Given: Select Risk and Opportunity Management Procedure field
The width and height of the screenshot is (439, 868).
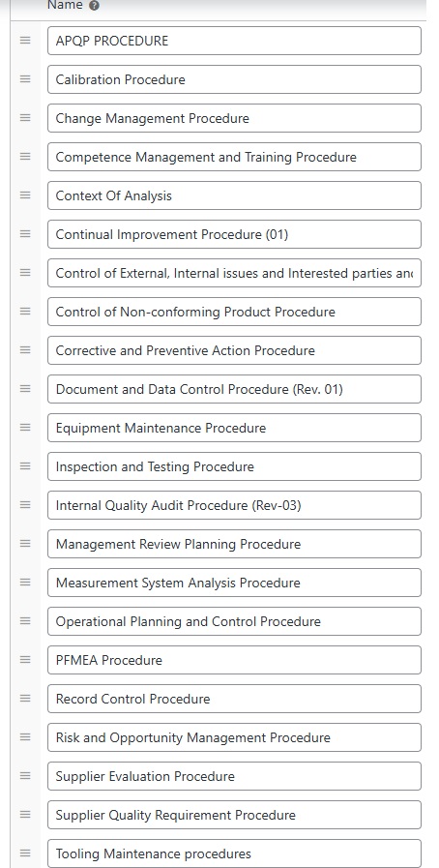Looking at the screenshot, I should [x=234, y=737].
